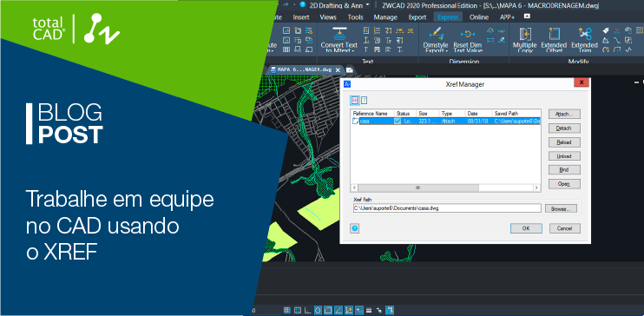Viewport: 644px width, 316px height.
Task: Open the Insert ribbon tab
Action: [300, 16]
